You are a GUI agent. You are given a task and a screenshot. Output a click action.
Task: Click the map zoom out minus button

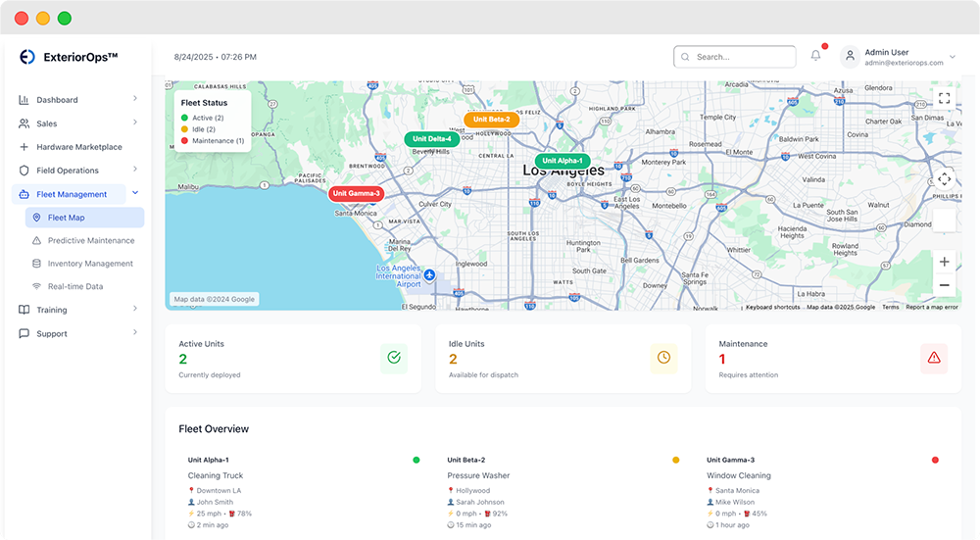pyautogui.click(x=944, y=285)
